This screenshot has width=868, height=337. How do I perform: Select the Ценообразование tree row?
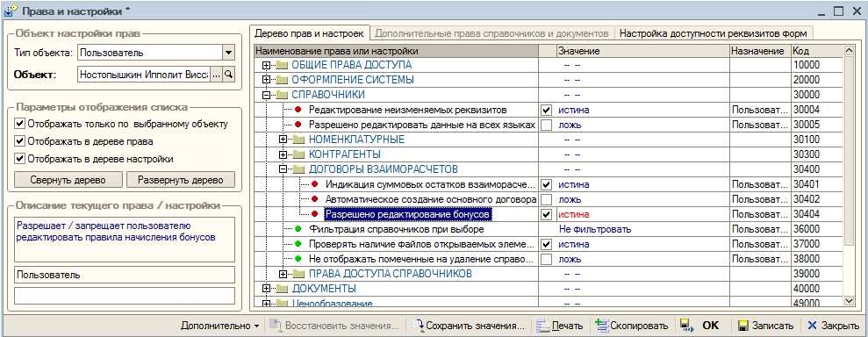[548, 304]
